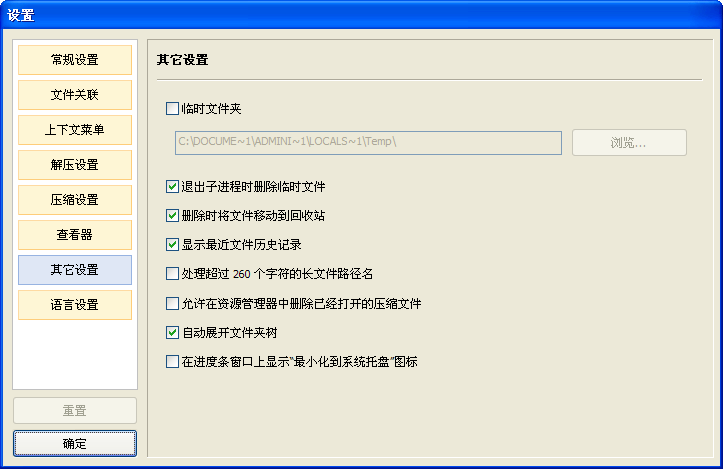Image resolution: width=723 pixels, height=469 pixels.
Task: Open 解压设置 page
Action: [x=75, y=165]
